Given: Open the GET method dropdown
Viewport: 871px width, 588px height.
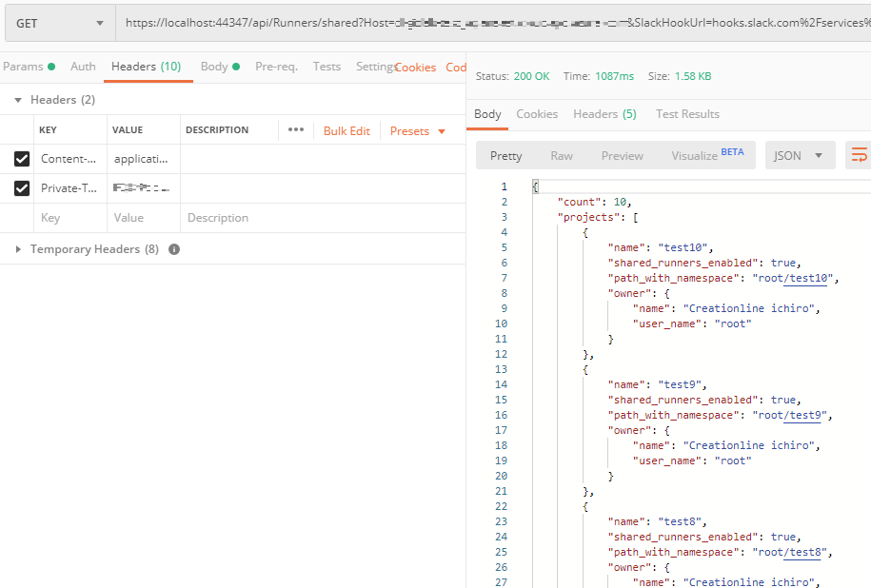Looking at the screenshot, I should point(60,24).
